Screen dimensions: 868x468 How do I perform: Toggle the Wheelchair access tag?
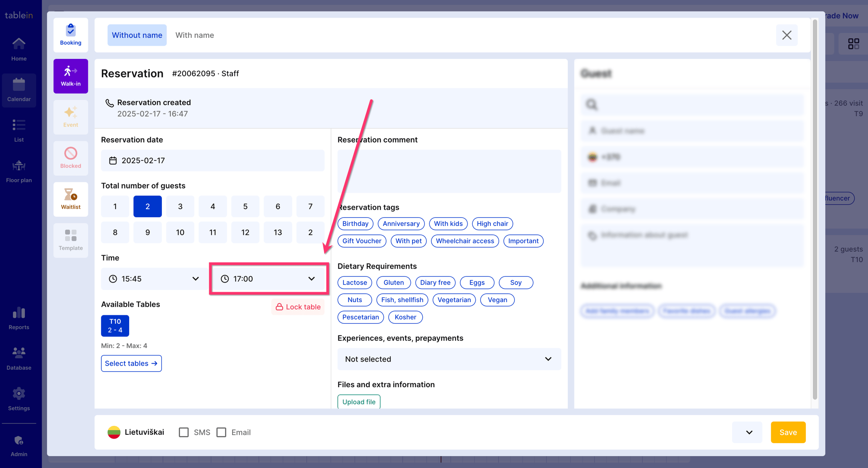point(465,241)
